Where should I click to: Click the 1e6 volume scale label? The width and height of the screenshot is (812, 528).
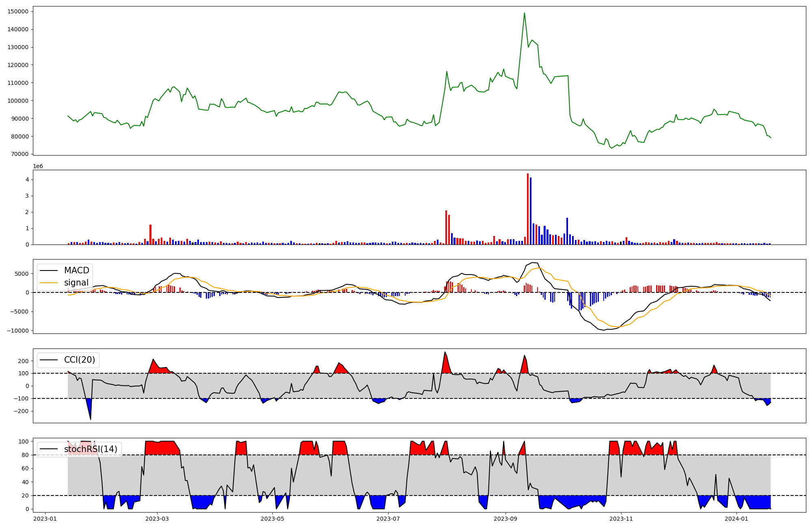coord(38,167)
